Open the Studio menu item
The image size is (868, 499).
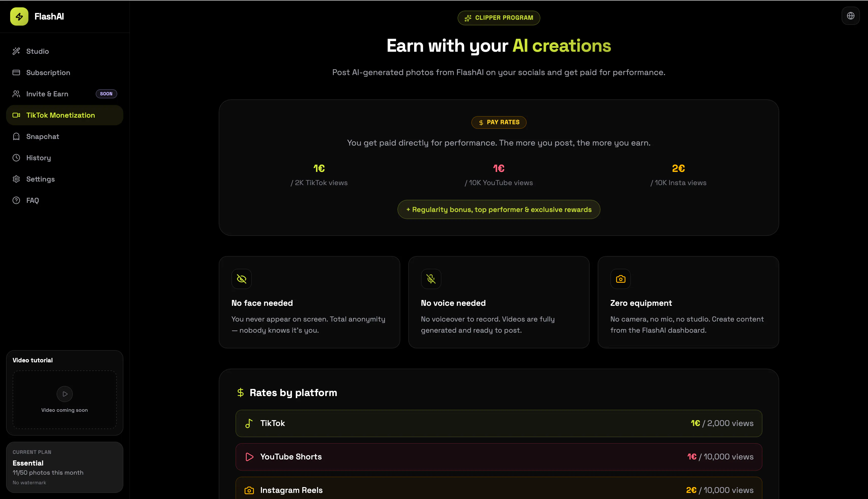click(x=64, y=51)
